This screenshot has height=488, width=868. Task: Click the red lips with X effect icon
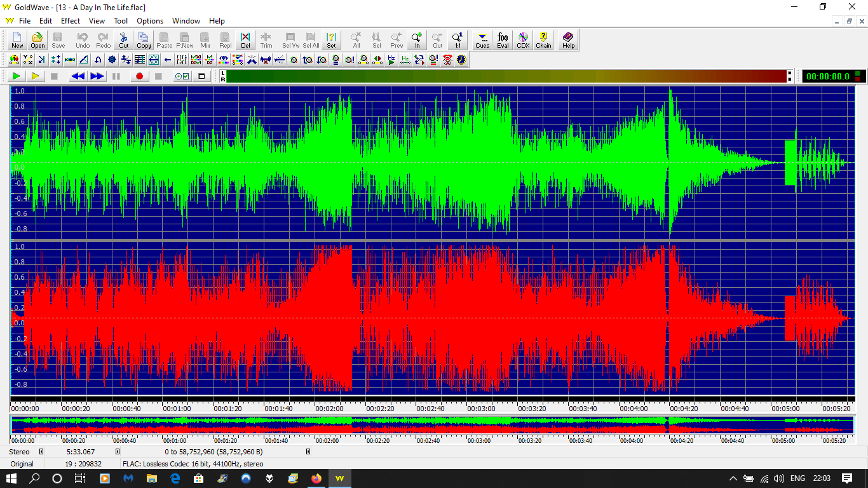tap(447, 60)
